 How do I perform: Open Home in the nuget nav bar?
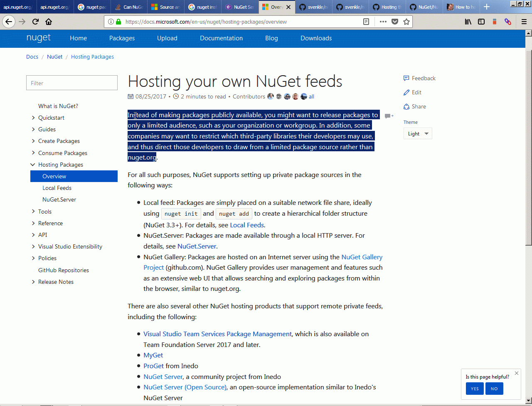point(78,38)
